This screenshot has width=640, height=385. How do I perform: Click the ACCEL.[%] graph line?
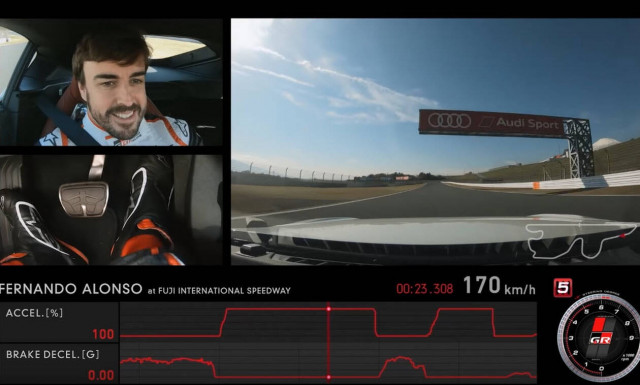328,323
